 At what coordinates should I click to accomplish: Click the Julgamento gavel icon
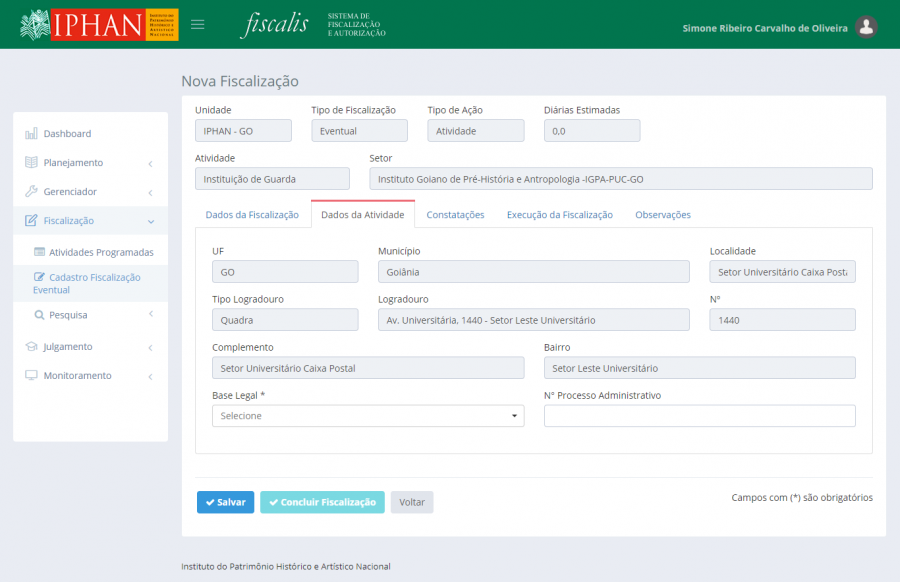point(31,347)
